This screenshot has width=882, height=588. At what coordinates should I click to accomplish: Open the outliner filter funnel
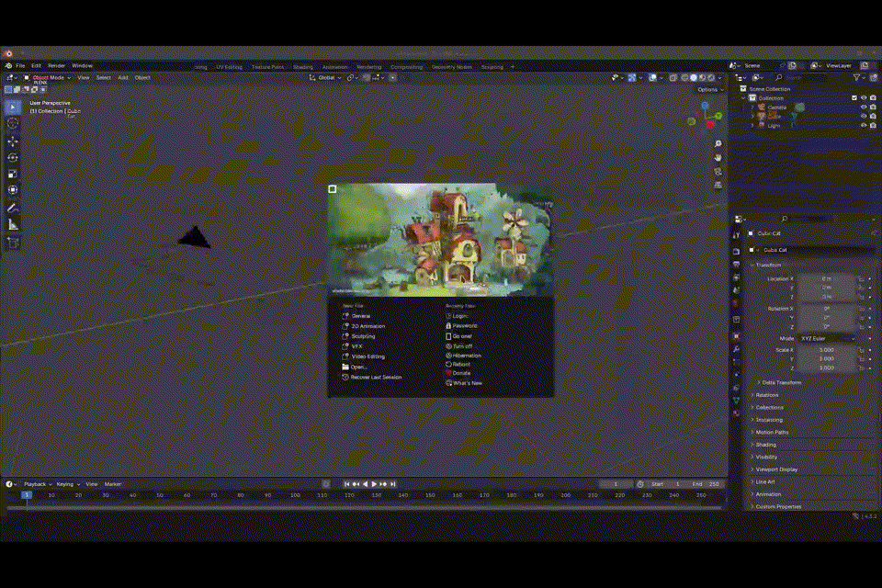[x=856, y=78]
